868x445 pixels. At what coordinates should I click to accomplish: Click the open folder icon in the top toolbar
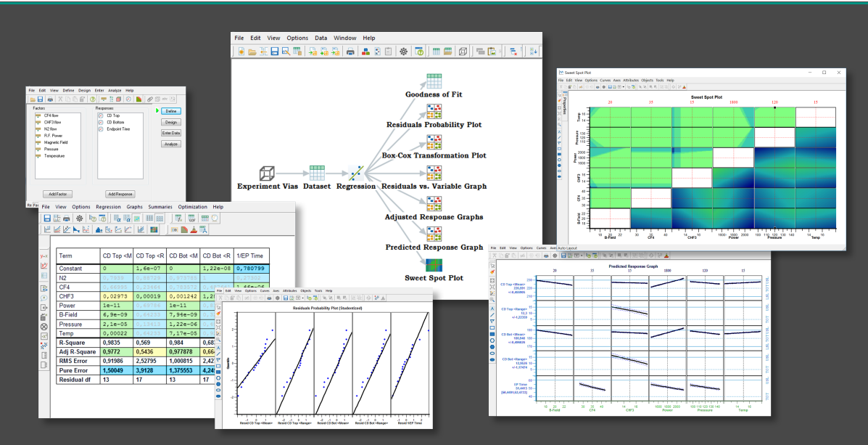click(252, 52)
